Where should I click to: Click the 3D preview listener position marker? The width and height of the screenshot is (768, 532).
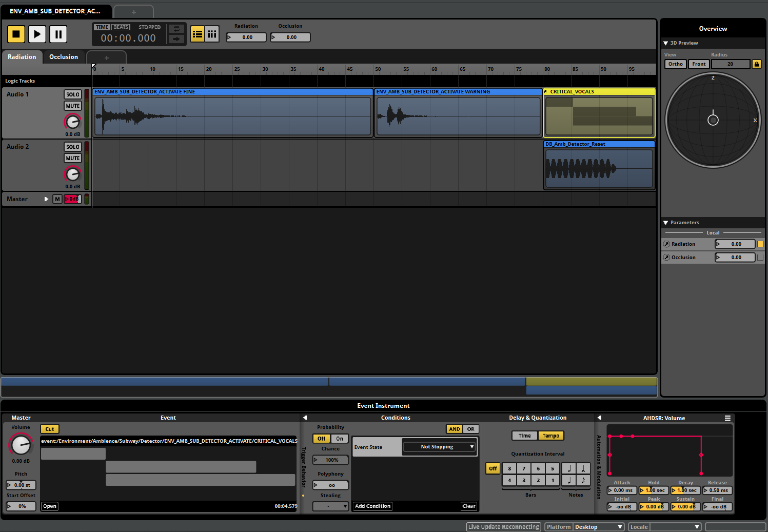coord(713,120)
